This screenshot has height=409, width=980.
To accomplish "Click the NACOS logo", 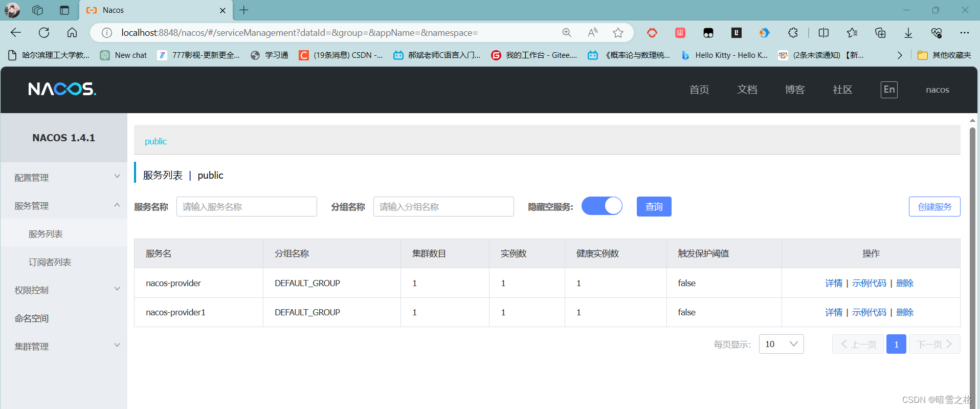I will pyautogui.click(x=62, y=89).
